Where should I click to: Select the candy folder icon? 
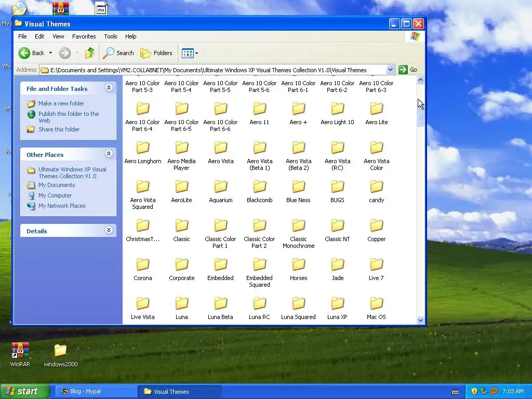coord(377,187)
